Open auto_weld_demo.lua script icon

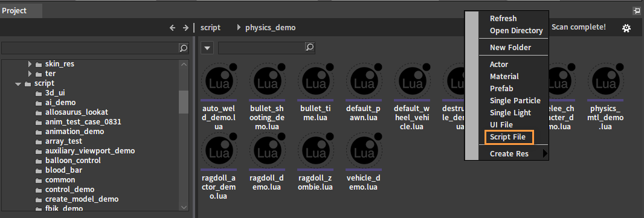pyautogui.click(x=219, y=81)
